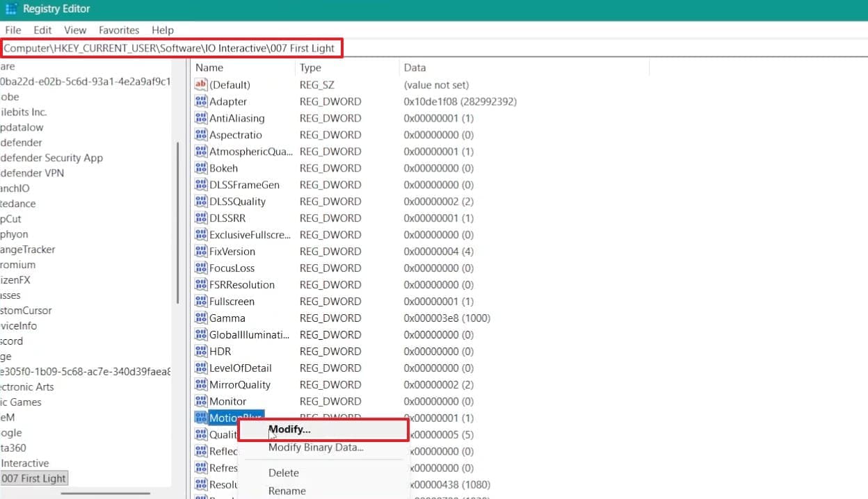Choose Modify Binary Data... from context menu

(x=316, y=448)
